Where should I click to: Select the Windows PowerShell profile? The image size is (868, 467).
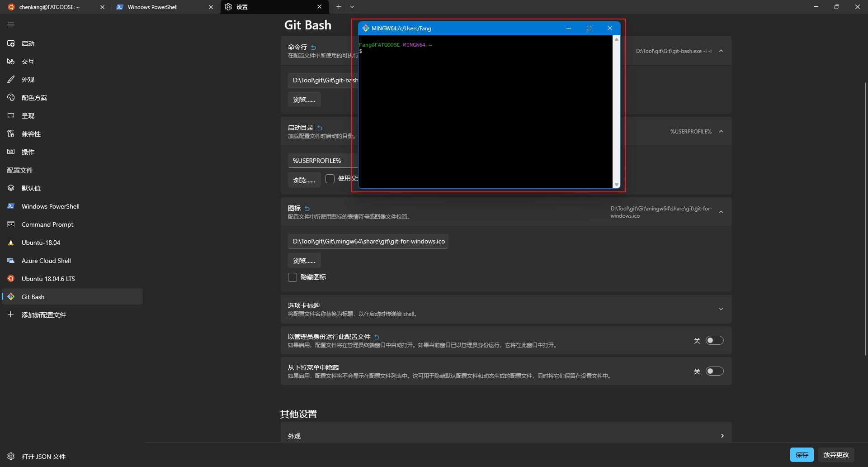(x=72, y=206)
